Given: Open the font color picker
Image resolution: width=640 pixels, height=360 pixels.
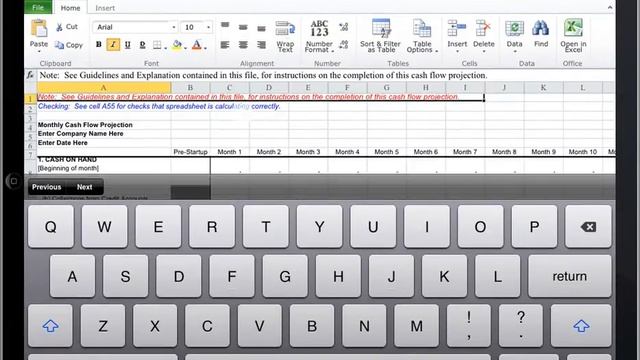Looking at the screenshot, I should (198, 45).
